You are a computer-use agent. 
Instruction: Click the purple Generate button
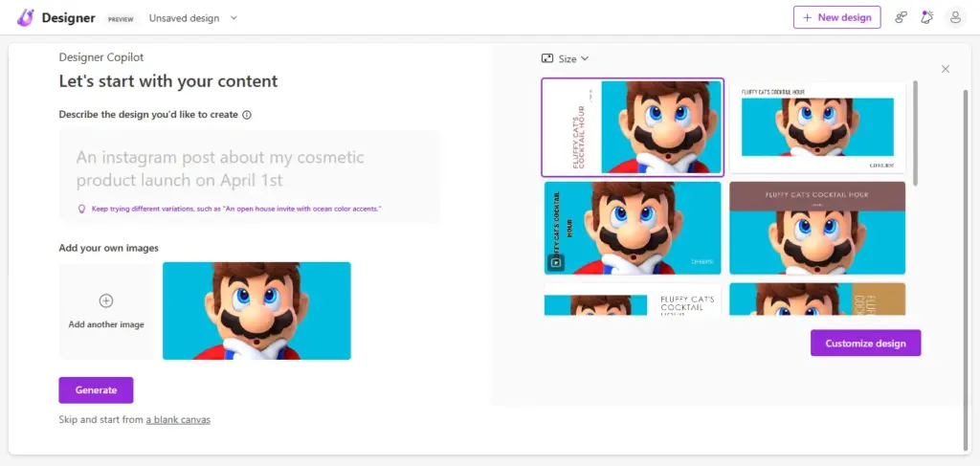(x=97, y=390)
